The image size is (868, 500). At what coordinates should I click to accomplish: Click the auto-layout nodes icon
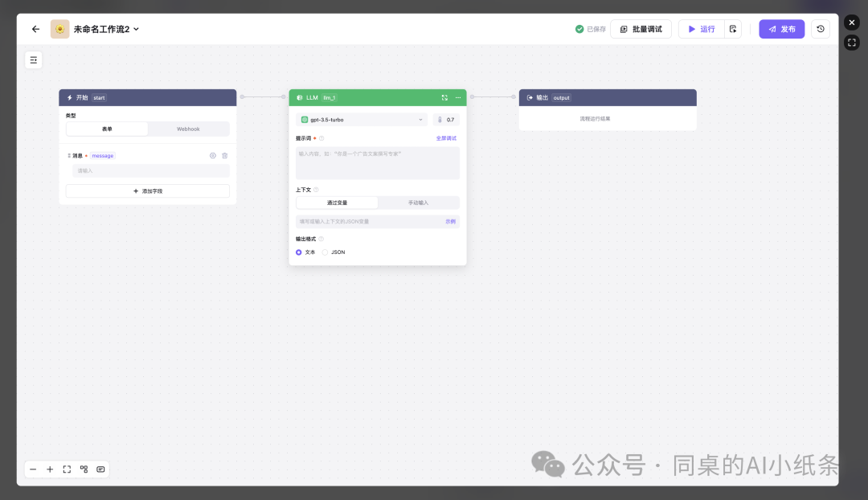tap(84, 469)
